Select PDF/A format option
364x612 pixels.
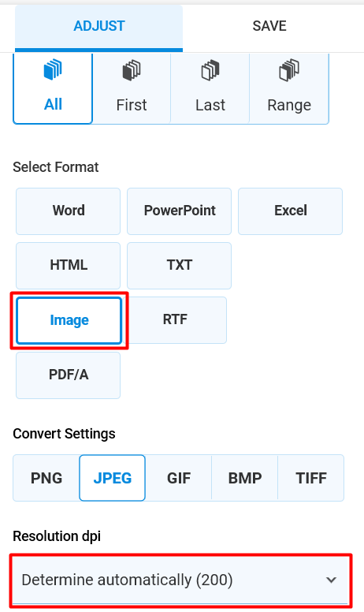(69, 375)
